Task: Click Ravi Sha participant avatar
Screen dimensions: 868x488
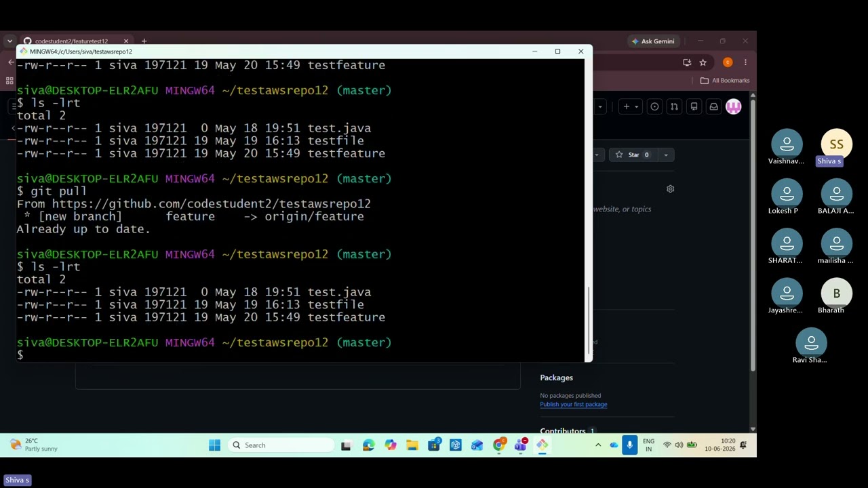Action: (811, 344)
